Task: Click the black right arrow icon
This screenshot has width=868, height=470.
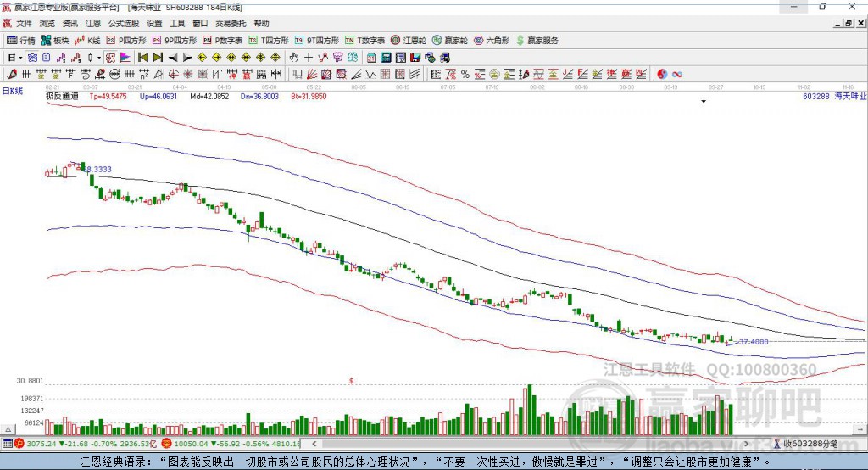Action: tap(187, 58)
